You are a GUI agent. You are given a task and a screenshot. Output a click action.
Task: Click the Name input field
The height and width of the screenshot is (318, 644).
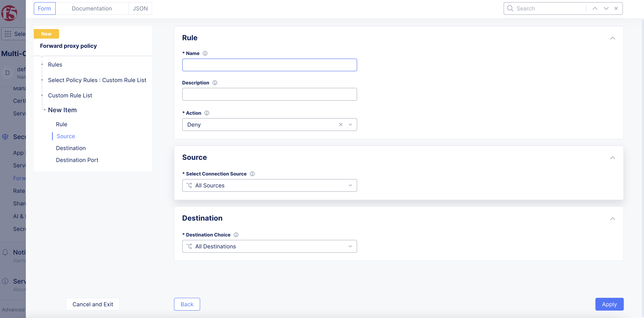269,65
